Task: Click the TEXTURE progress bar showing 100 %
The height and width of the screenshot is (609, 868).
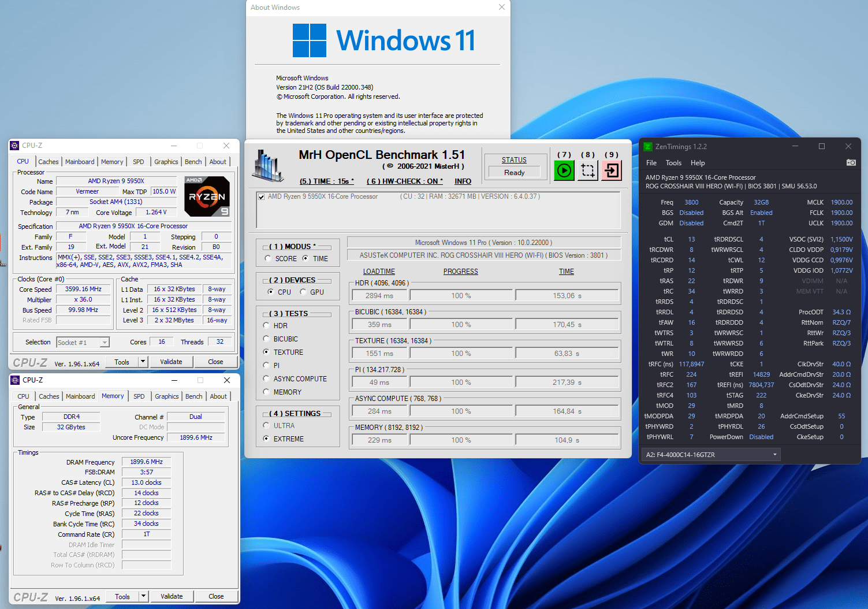Action: tap(461, 353)
